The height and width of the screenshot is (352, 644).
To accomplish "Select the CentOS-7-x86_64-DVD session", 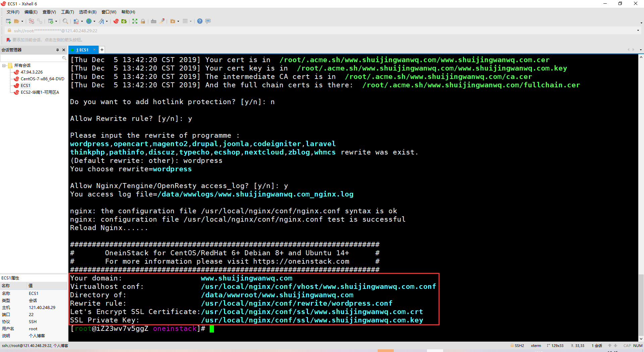I will [x=42, y=79].
